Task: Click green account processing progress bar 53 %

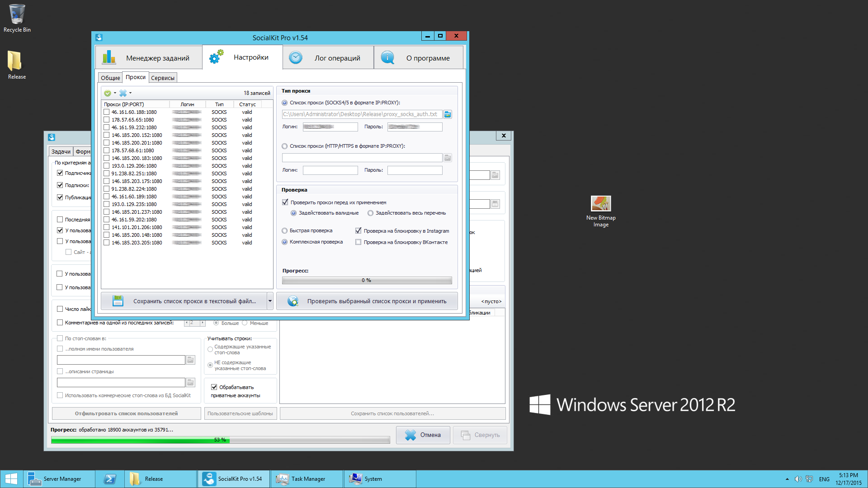Action: point(220,440)
